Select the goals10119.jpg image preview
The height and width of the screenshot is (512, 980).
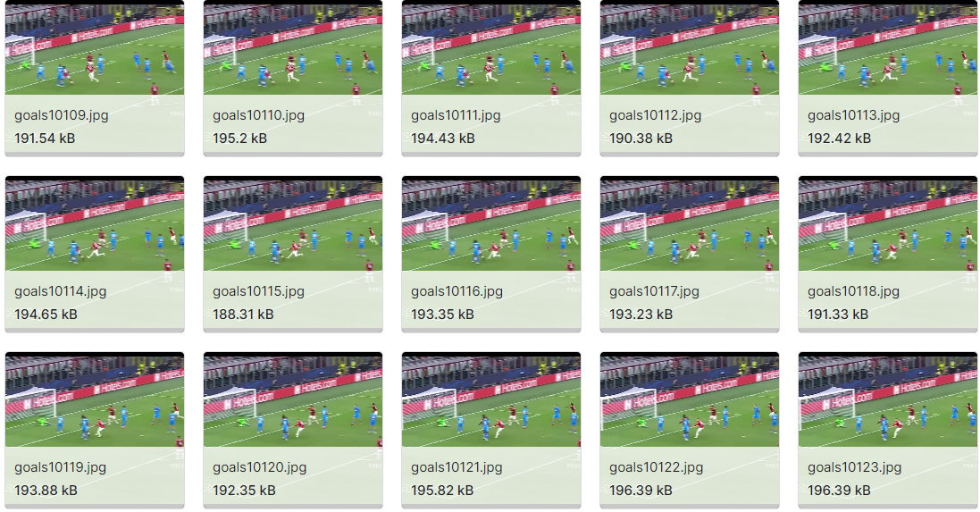pyautogui.click(x=95, y=399)
